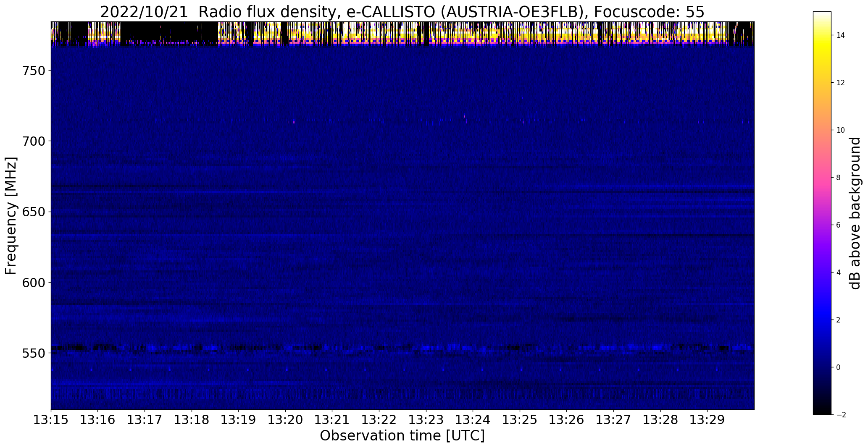This screenshot has width=868, height=448.
Task: Click the colorbar tick label −2
Action: 841,415
